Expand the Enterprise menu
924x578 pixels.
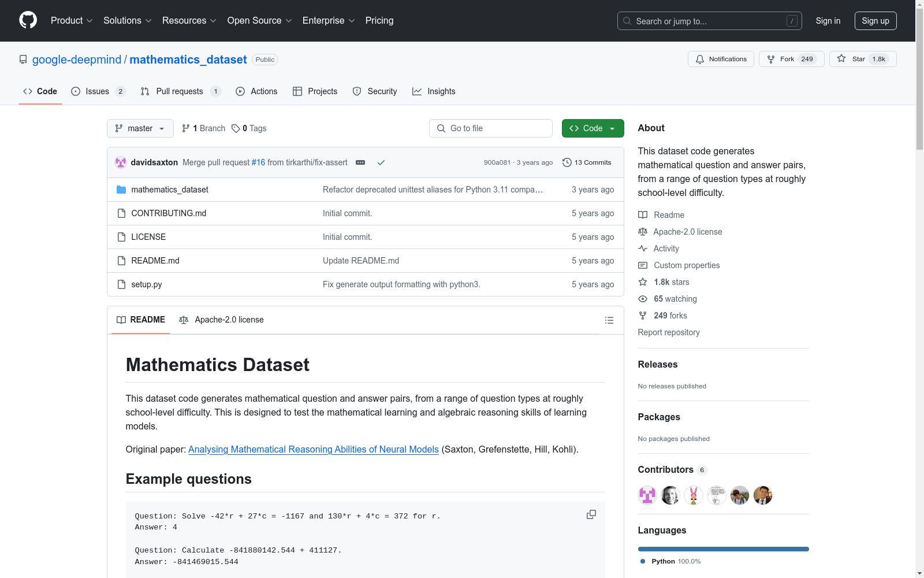tap(329, 20)
